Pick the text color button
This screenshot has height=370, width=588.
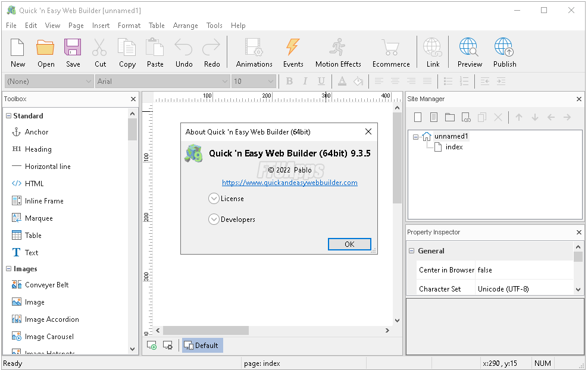342,81
